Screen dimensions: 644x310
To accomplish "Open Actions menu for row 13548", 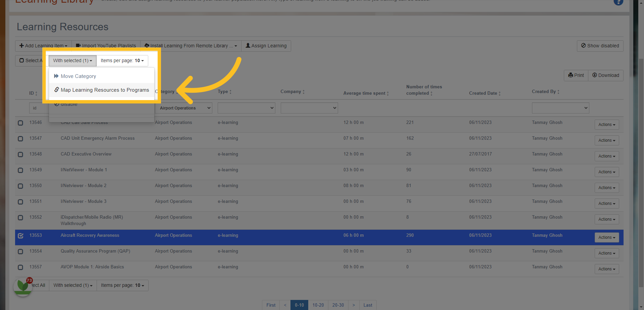I will click(x=607, y=156).
